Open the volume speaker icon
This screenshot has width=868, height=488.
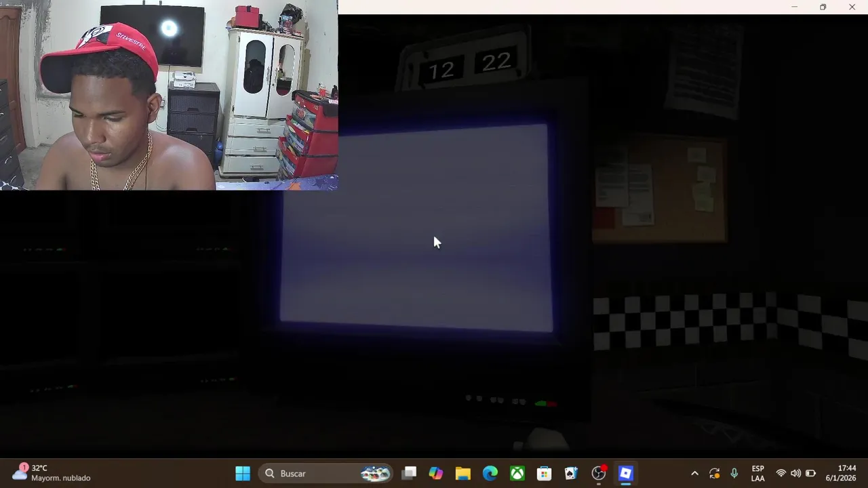coord(795,473)
